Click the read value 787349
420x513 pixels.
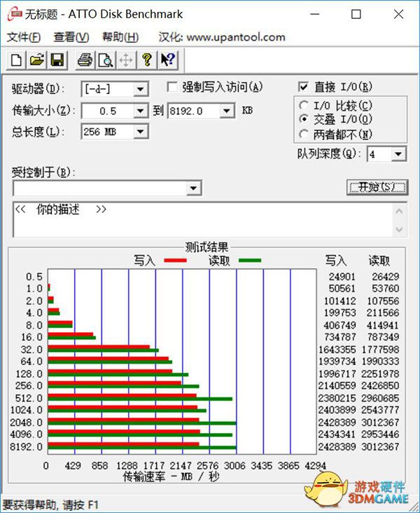point(383,337)
